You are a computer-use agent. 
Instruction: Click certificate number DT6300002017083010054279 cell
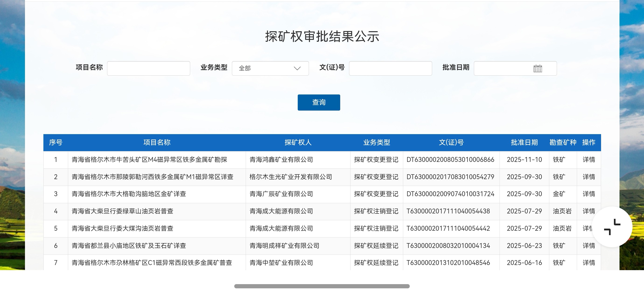click(450, 177)
